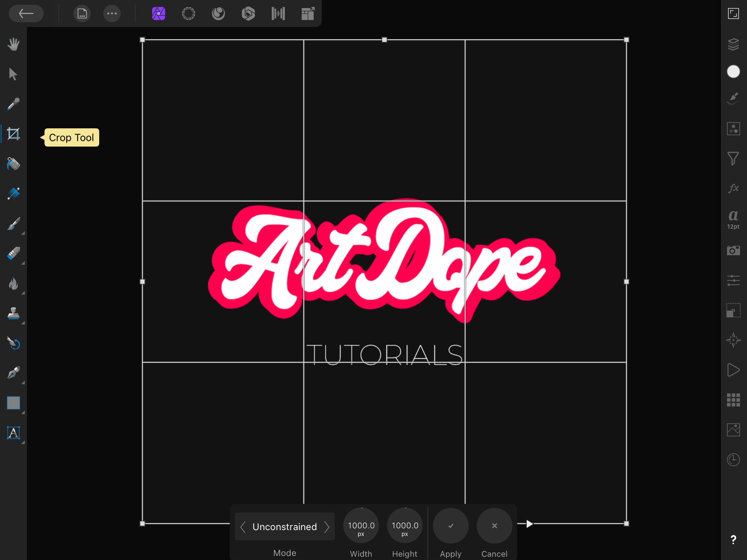Viewport: 747px width, 560px height.
Task: Select the Paint Brush tool
Action: point(13,224)
